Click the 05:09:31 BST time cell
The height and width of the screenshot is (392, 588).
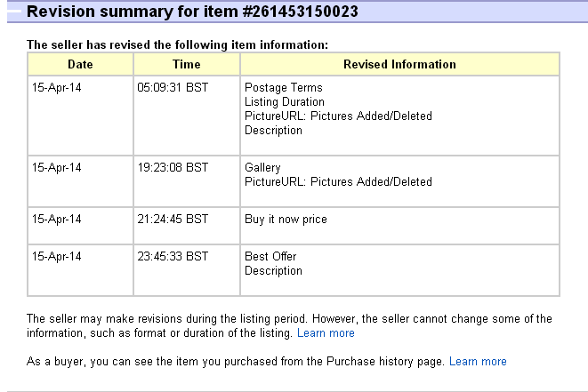point(173,88)
